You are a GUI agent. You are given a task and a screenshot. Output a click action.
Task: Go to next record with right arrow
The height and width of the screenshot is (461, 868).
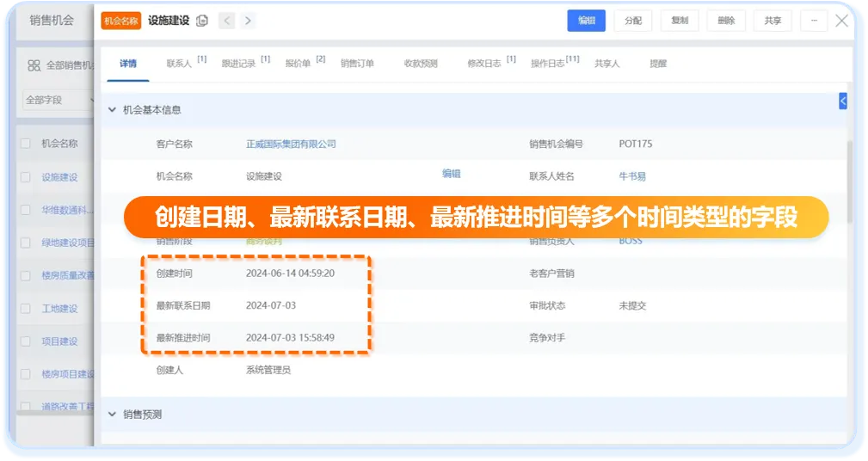click(248, 21)
